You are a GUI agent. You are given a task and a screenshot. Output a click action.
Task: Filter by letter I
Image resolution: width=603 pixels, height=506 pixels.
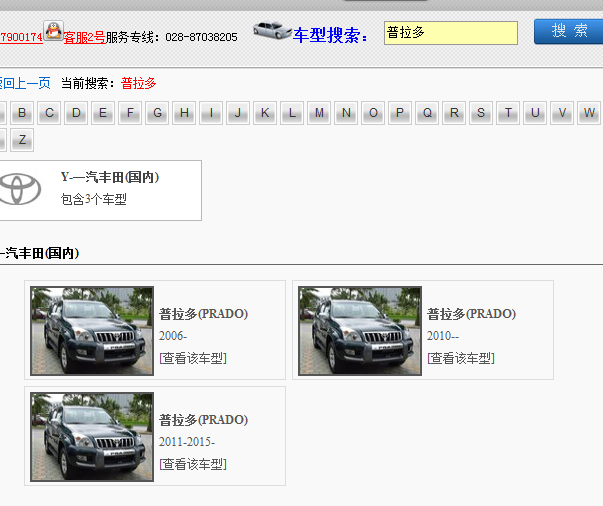click(211, 113)
